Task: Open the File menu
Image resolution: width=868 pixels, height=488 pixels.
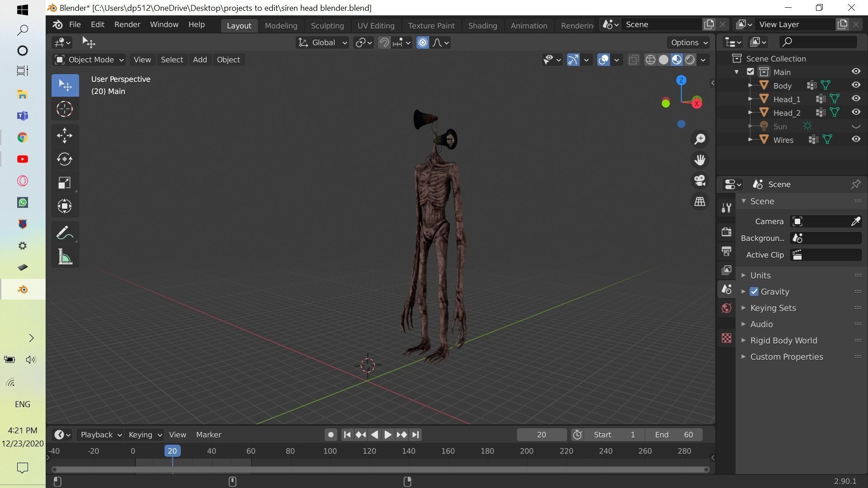Action: [75, 24]
